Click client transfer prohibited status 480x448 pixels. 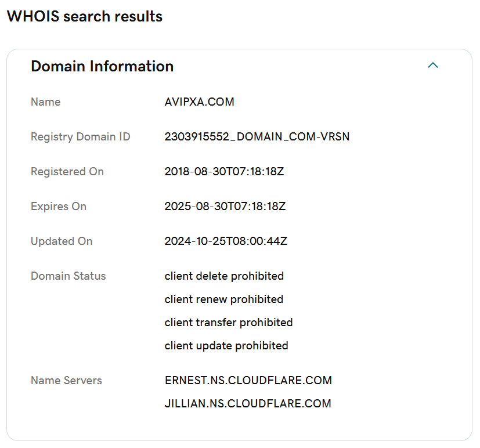[x=229, y=323]
